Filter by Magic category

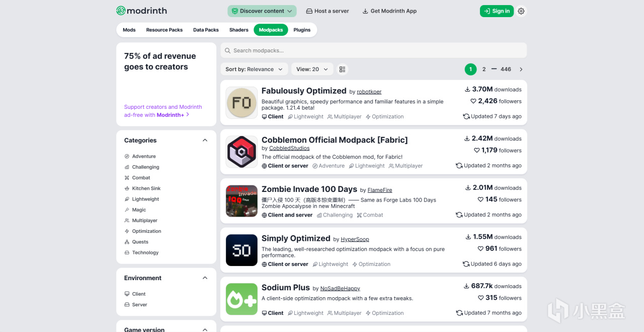pos(135,210)
